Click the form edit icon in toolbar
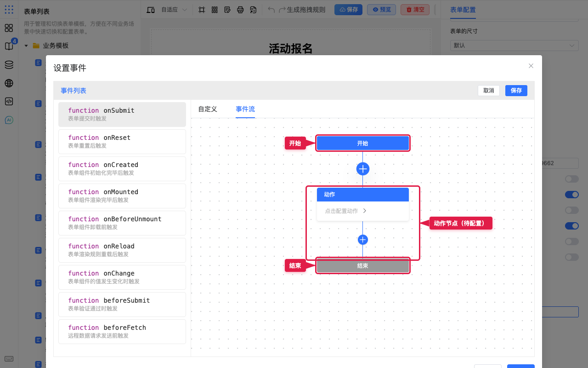Screen dimensions: 588x368 pyautogui.click(x=227, y=10)
